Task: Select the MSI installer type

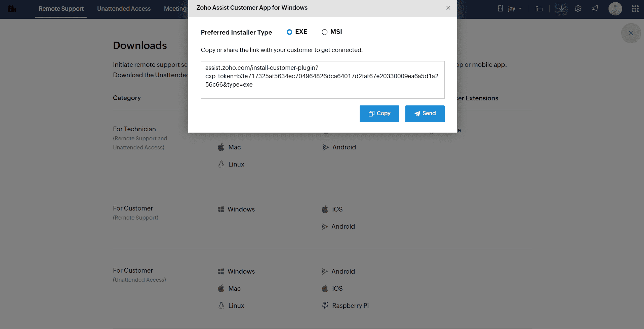Action: (x=325, y=32)
